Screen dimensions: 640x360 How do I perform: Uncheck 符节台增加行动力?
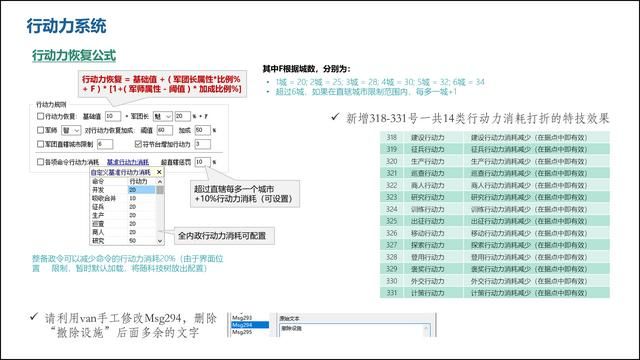click(138, 144)
